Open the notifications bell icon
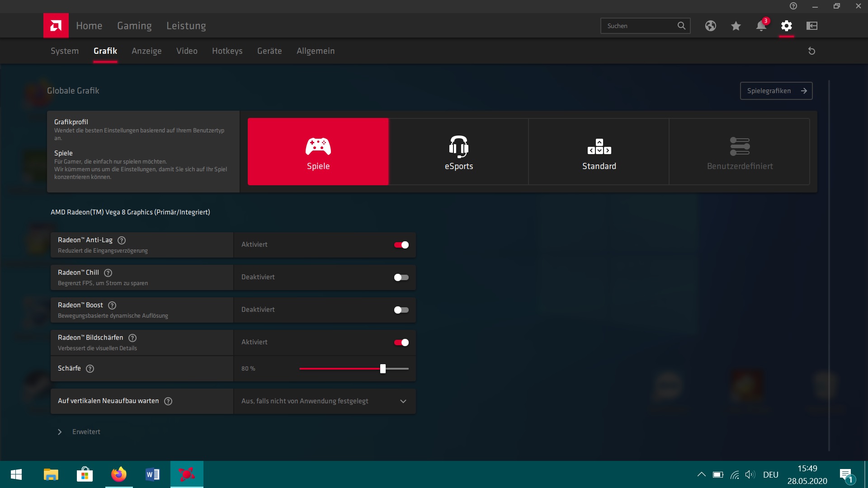 pos(761,26)
